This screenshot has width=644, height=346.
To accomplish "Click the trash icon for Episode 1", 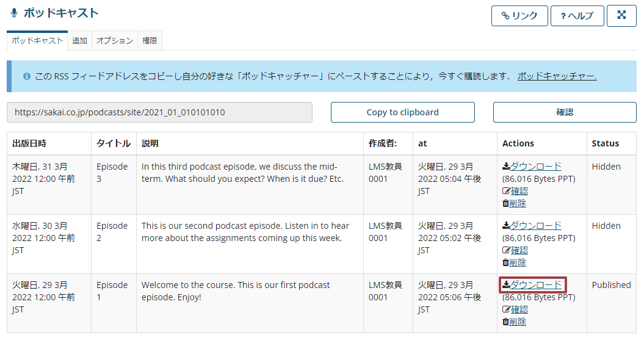I will [x=505, y=322].
